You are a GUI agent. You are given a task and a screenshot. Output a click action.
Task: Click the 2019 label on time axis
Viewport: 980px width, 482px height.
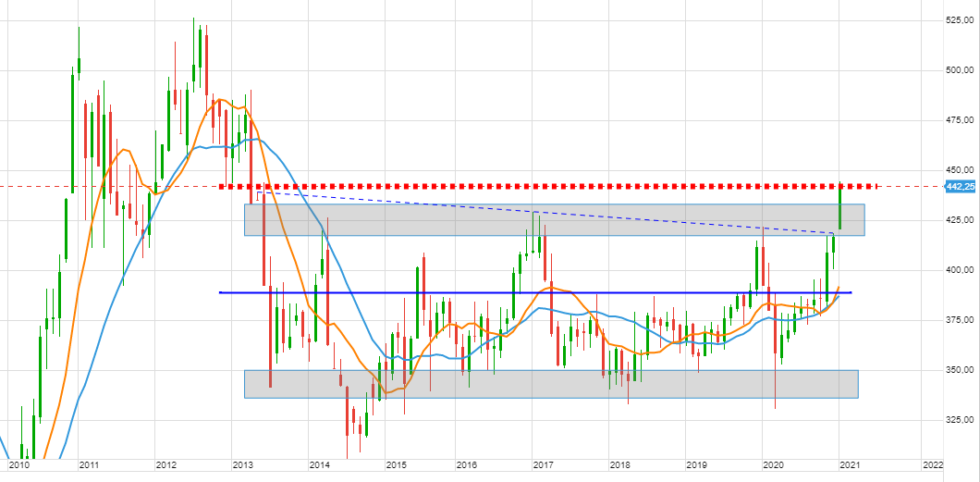(x=696, y=466)
